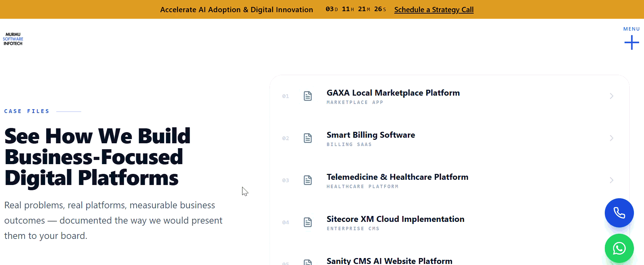644x265 pixels.
Task: Click the GAXA Local Marketplace document icon
Action: pyautogui.click(x=308, y=96)
